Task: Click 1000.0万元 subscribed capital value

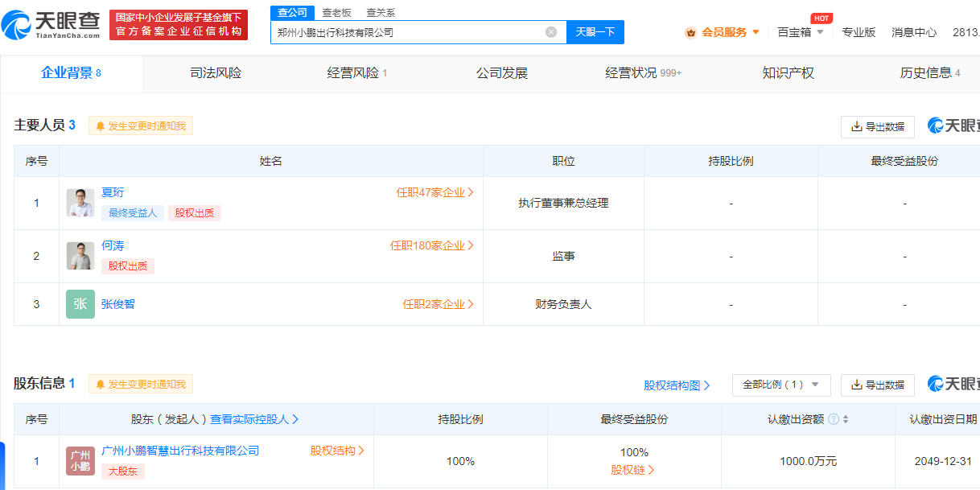Action: (808, 462)
